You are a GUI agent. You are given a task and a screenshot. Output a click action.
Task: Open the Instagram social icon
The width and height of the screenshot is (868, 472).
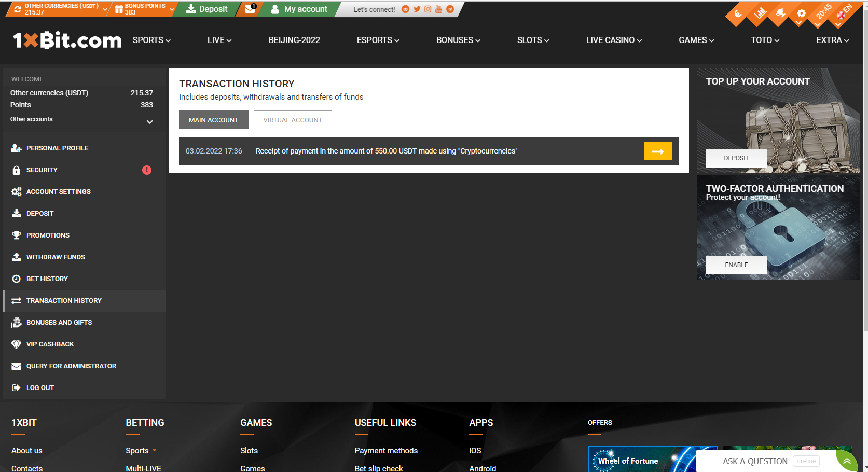428,9
